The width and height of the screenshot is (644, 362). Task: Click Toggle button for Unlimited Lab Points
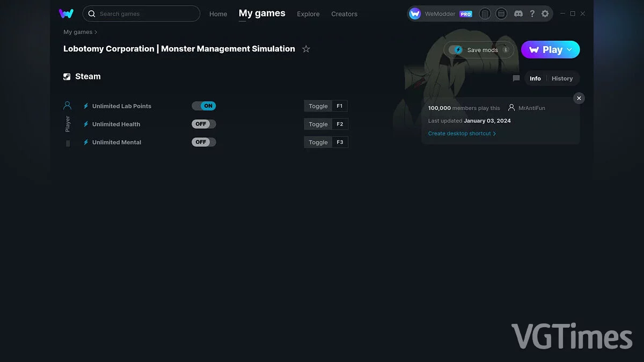(318, 106)
